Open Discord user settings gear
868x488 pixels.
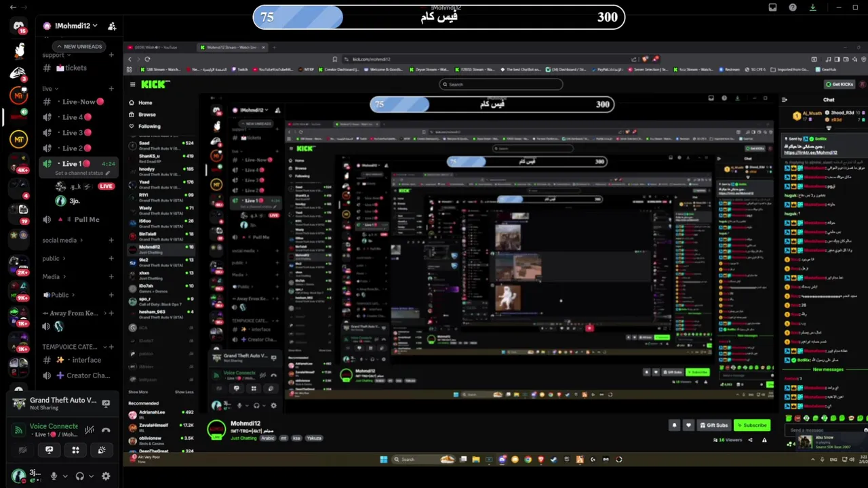click(x=106, y=476)
